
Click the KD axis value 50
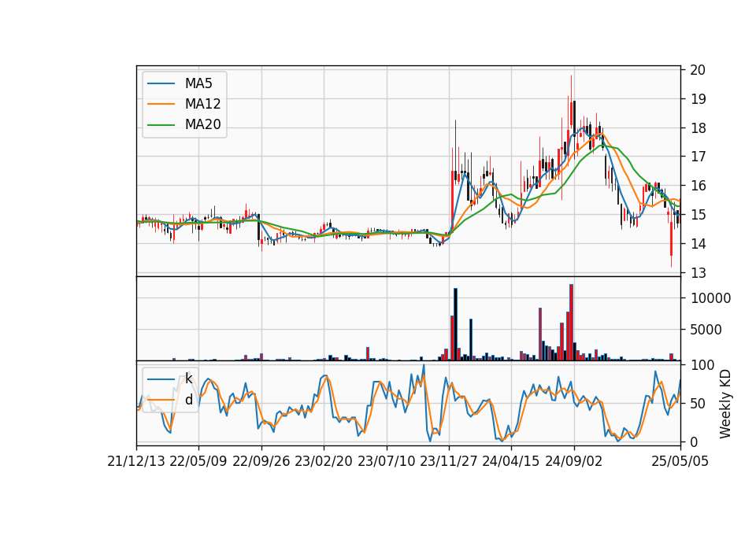pyautogui.click(x=698, y=403)
